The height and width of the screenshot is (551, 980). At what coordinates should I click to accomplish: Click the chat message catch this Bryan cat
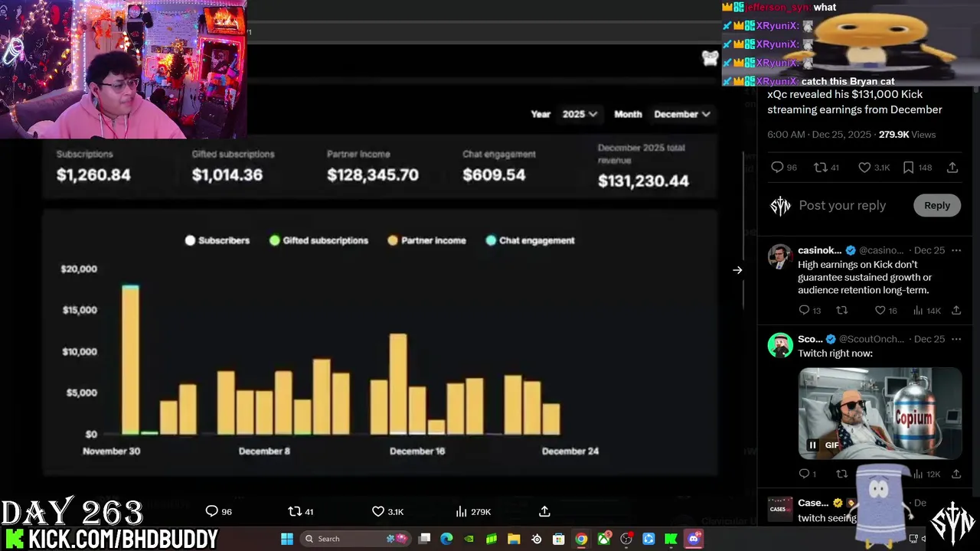tap(848, 81)
